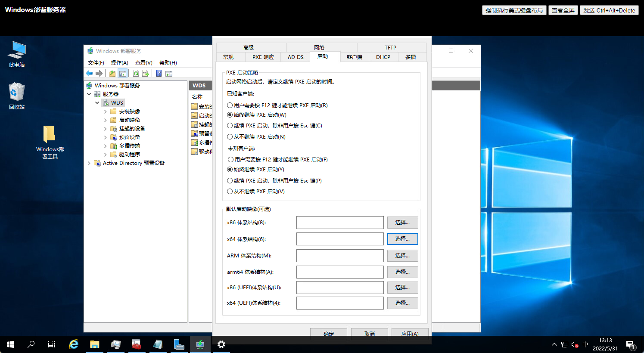Open the red toolbox taskbar icon
Image resolution: width=644 pixels, height=353 pixels.
tap(137, 344)
